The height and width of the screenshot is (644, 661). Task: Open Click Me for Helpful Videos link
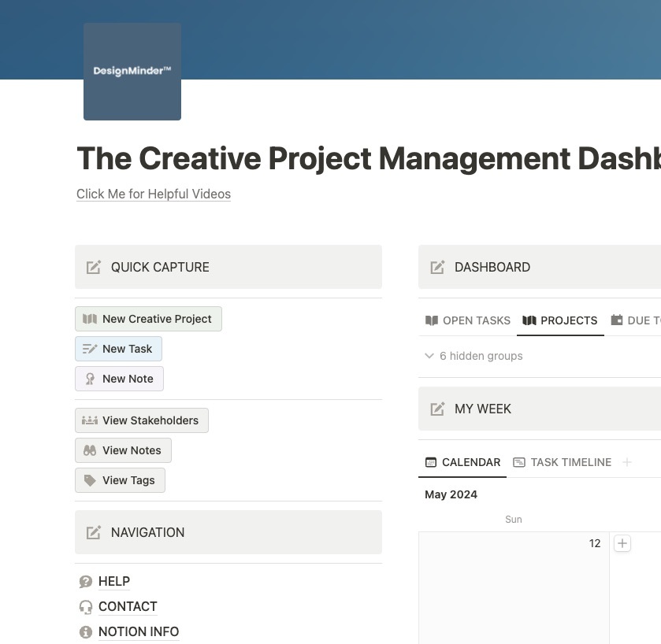[x=154, y=194]
